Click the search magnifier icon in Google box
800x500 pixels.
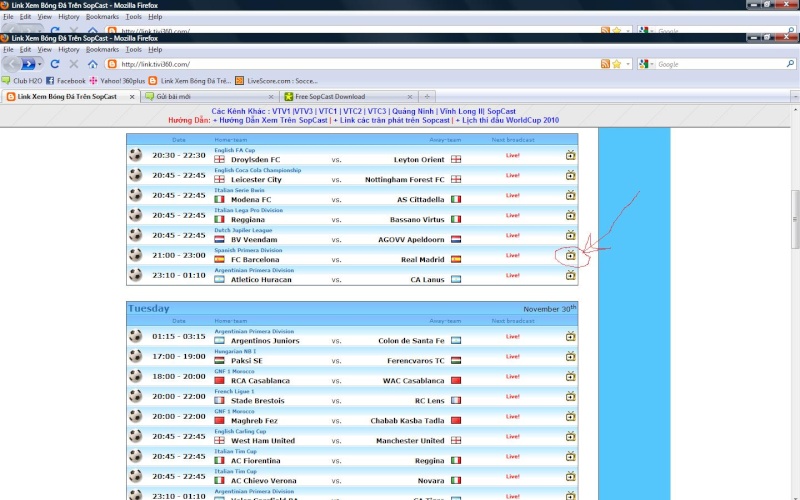(x=790, y=64)
